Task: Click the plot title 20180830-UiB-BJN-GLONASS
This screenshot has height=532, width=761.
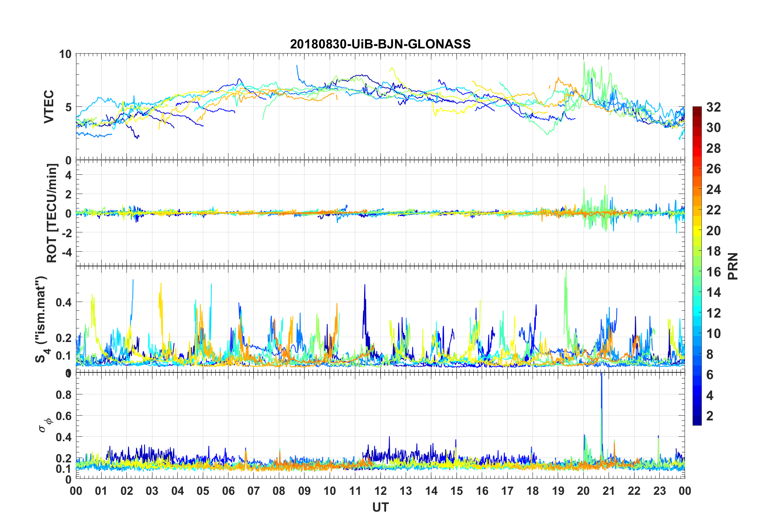Action: coord(380,44)
